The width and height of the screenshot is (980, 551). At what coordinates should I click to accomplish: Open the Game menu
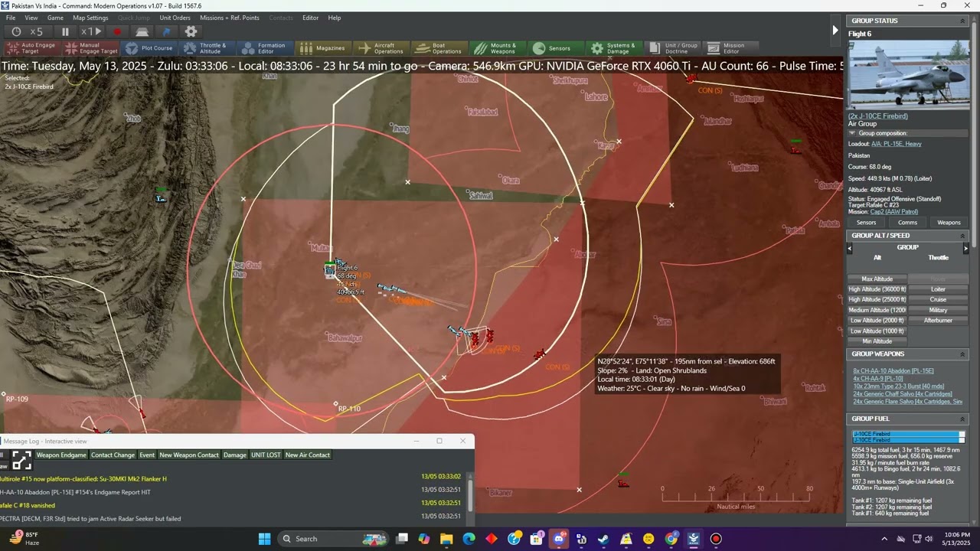point(55,18)
